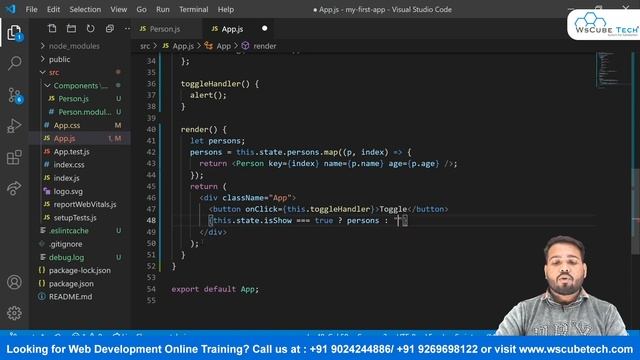Open package-lock.json in the file tree
Viewport: 640px width, 360px height.
point(80,270)
